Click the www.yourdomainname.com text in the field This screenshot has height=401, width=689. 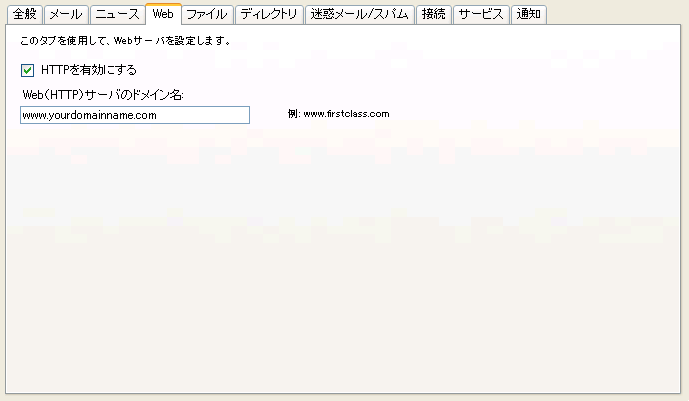pyautogui.click(x=89, y=115)
